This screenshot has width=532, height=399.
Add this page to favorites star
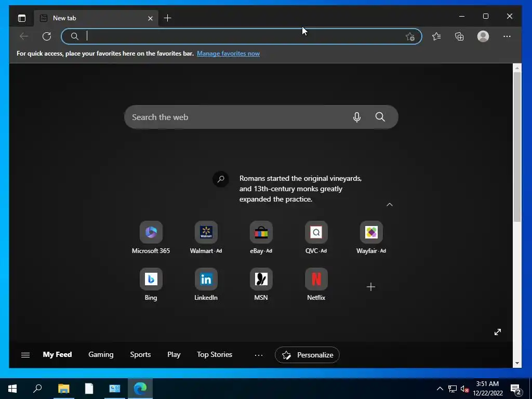coord(410,37)
